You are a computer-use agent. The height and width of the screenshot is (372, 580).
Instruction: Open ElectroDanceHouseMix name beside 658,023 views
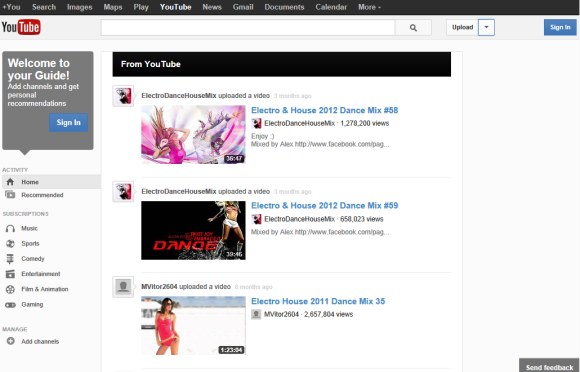click(x=300, y=219)
